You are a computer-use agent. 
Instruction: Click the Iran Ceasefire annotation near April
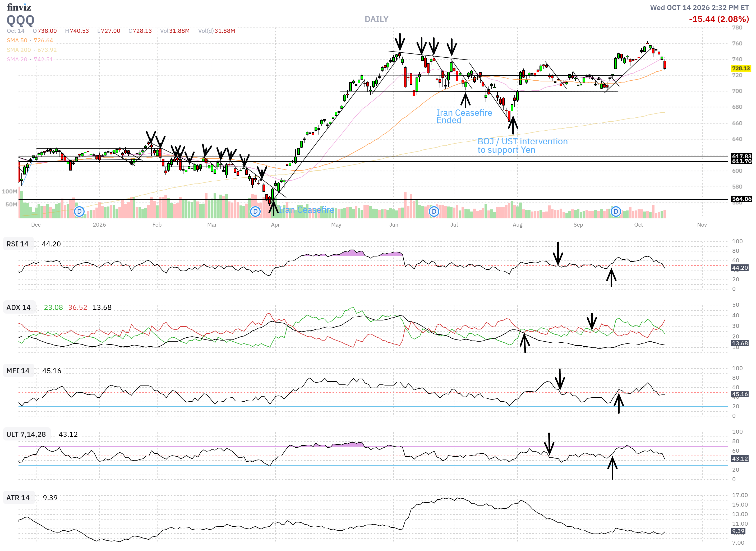tap(306, 210)
